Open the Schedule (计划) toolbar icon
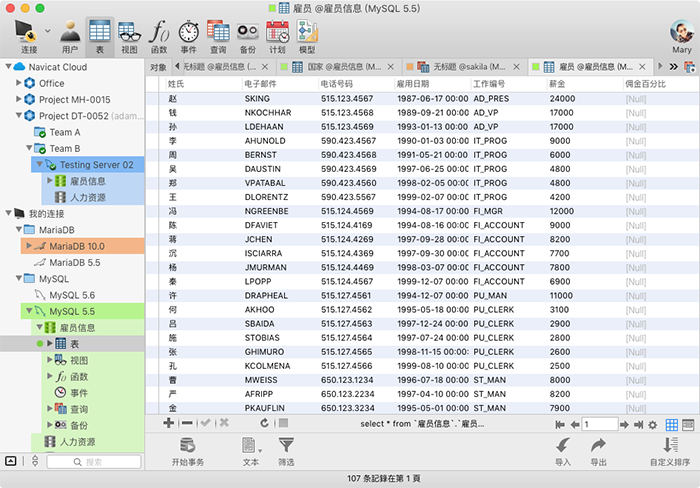This screenshot has height=488, width=700. tap(278, 37)
